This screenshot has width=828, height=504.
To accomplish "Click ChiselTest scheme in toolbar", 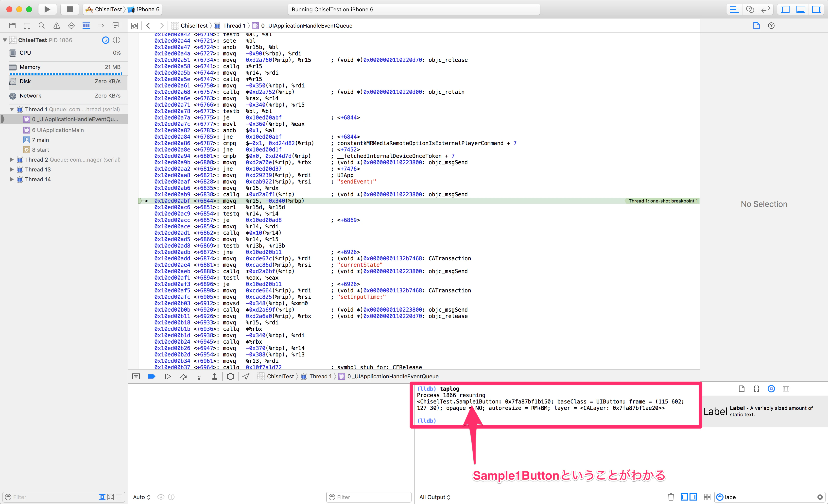I will coord(103,9).
